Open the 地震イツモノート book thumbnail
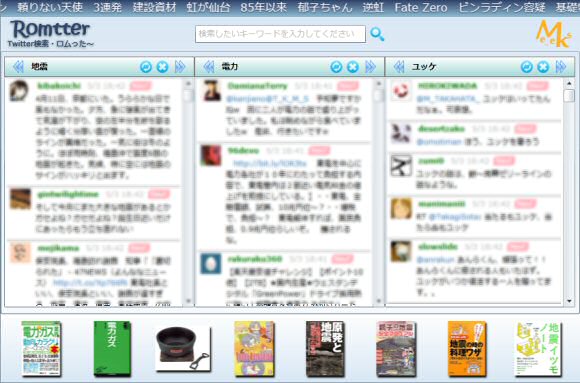Viewport: 580px width, 383px height. pos(539,349)
